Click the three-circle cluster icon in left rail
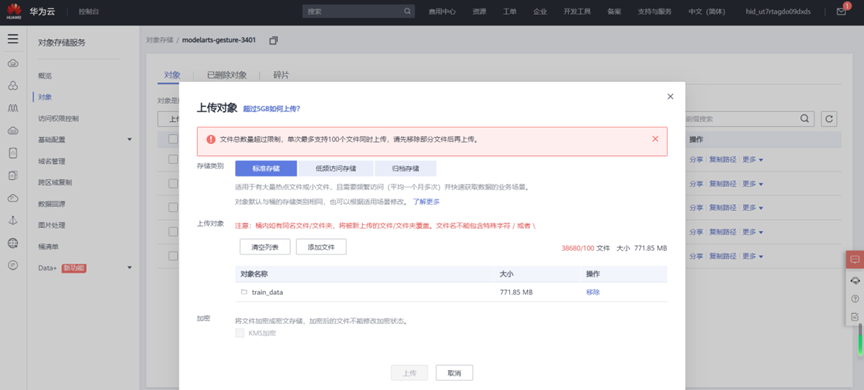Image resolution: width=864 pixels, height=390 pixels. [x=13, y=85]
